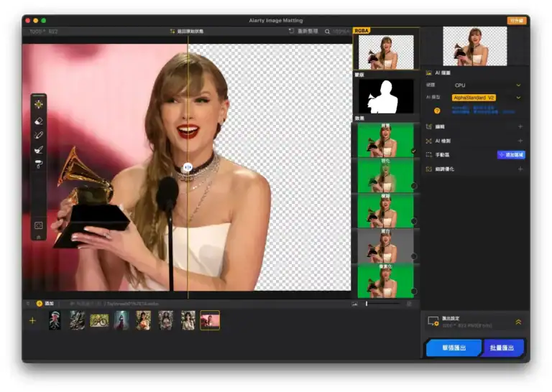
Task: Select the Eraser tool
Action: point(38,121)
